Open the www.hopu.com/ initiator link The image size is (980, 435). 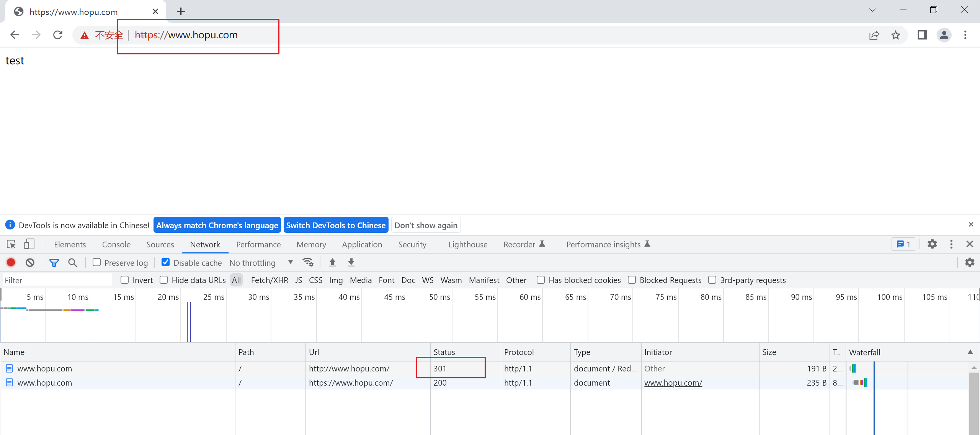click(x=673, y=383)
